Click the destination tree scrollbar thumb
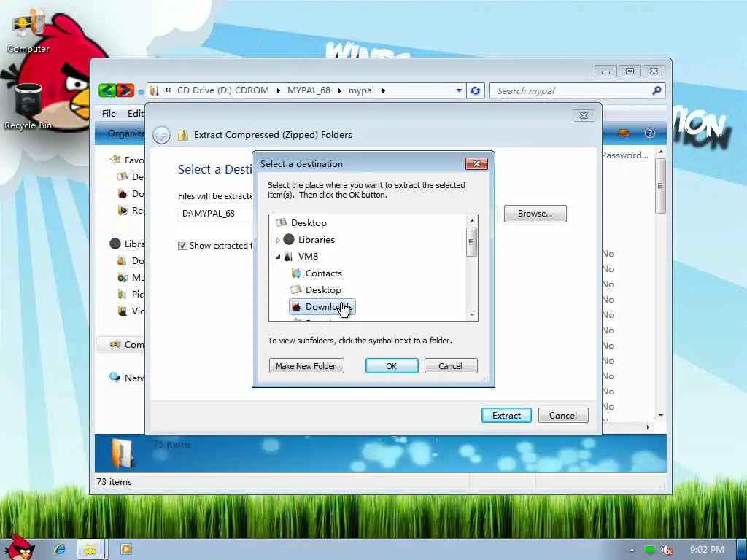 472,241
